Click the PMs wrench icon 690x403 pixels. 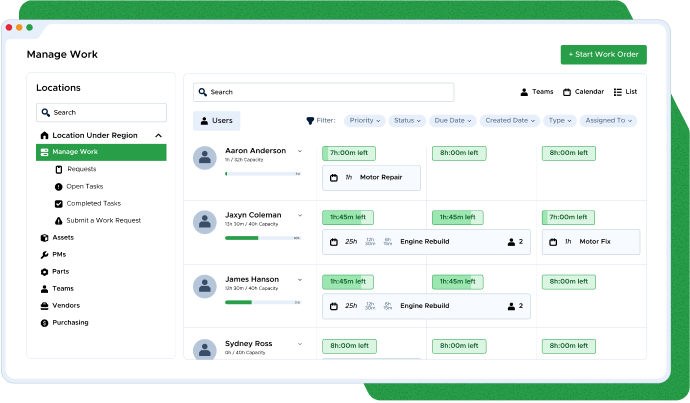(44, 255)
